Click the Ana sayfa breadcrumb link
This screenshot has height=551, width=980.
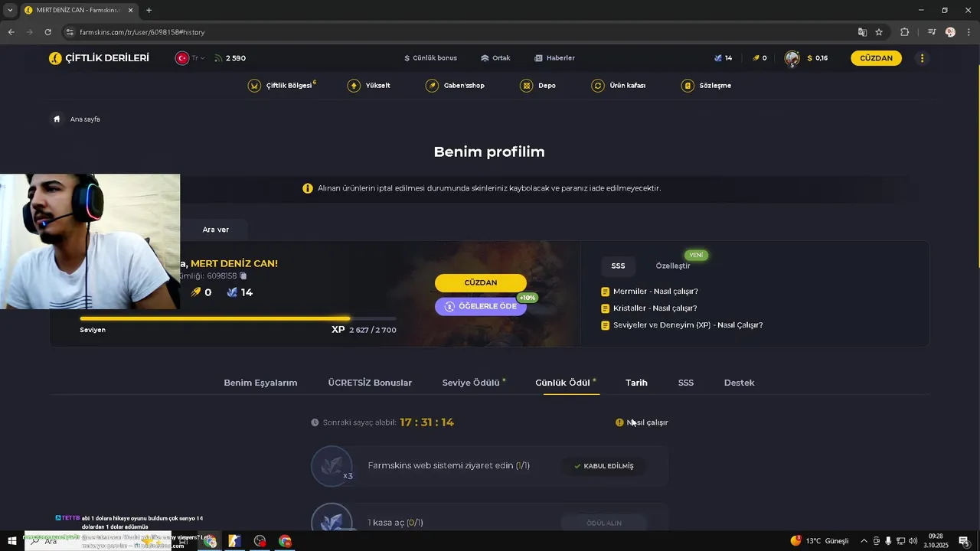[85, 119]
